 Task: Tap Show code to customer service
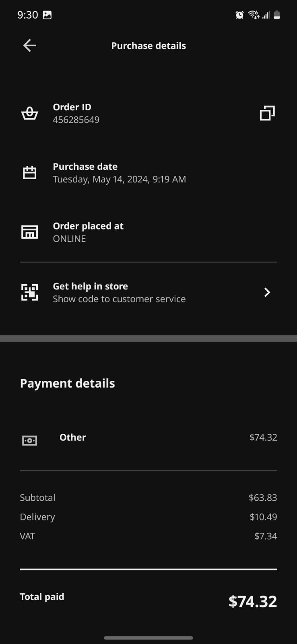click(119, 299)
